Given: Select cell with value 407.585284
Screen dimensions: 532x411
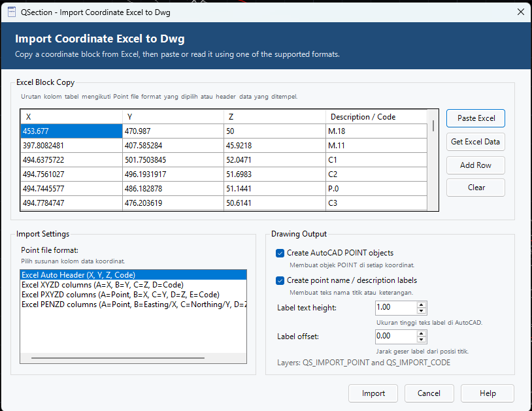Looking at the screenshot, I should coord(173,146).
